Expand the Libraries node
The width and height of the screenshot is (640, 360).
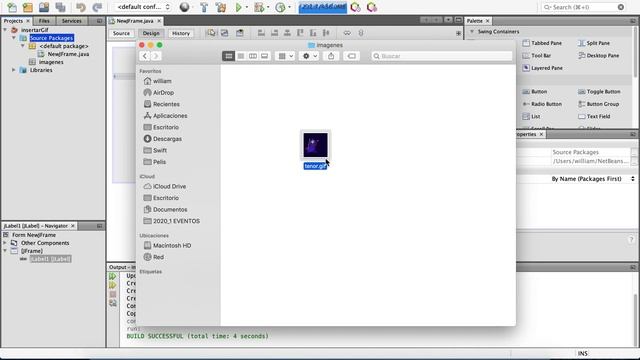pyautogui.click(x=14, y=70)
